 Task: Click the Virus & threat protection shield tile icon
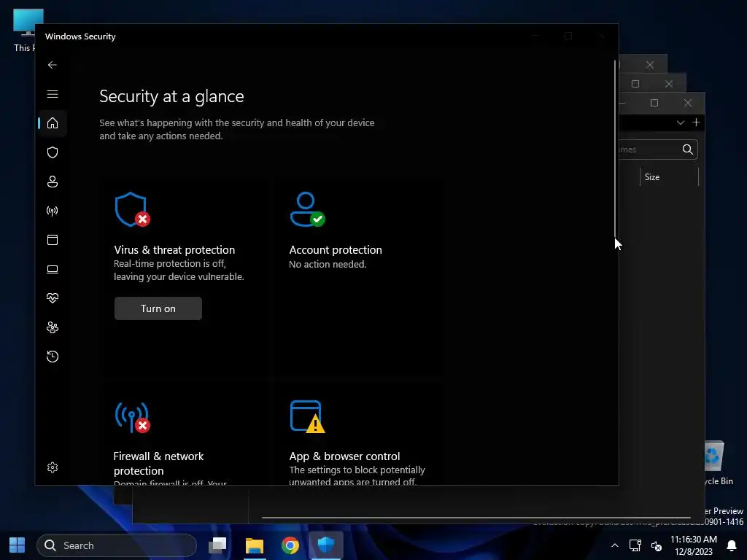(132, 209)
